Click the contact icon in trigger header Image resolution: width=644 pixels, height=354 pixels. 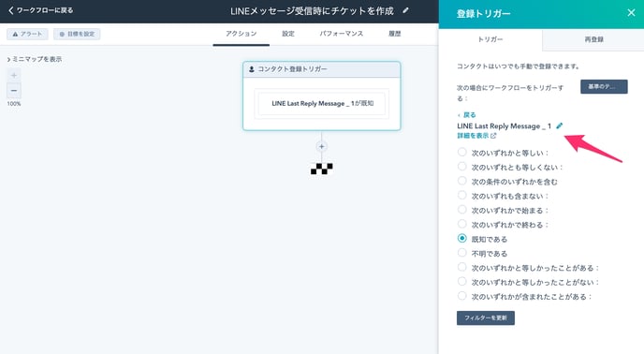tap(252, 69)
